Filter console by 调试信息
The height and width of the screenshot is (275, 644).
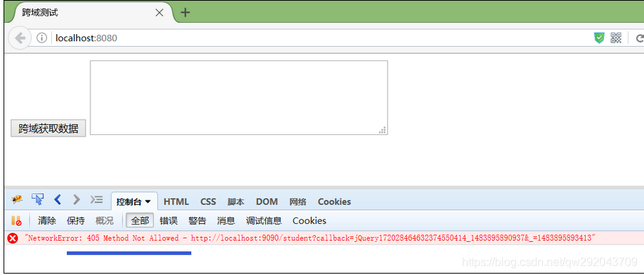(x=264, y=220)
